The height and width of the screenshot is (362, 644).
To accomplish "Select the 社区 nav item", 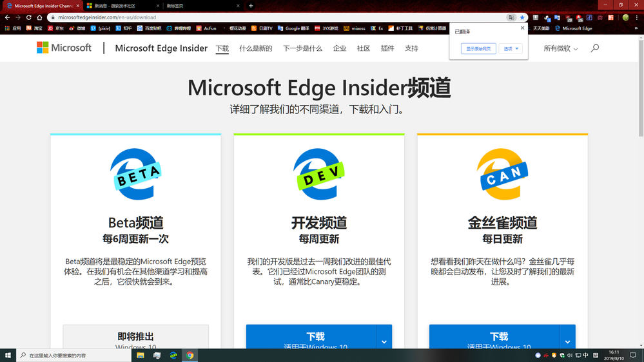I will [364, 48].
